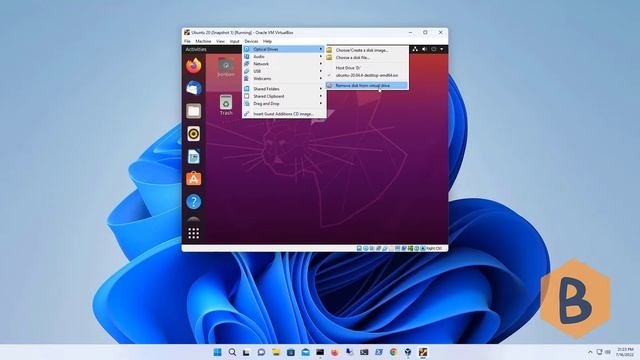640x360 pixels.
Task: Click Remove disk from virtual drive
Action: pyautogui.click(x=367, y=86)
